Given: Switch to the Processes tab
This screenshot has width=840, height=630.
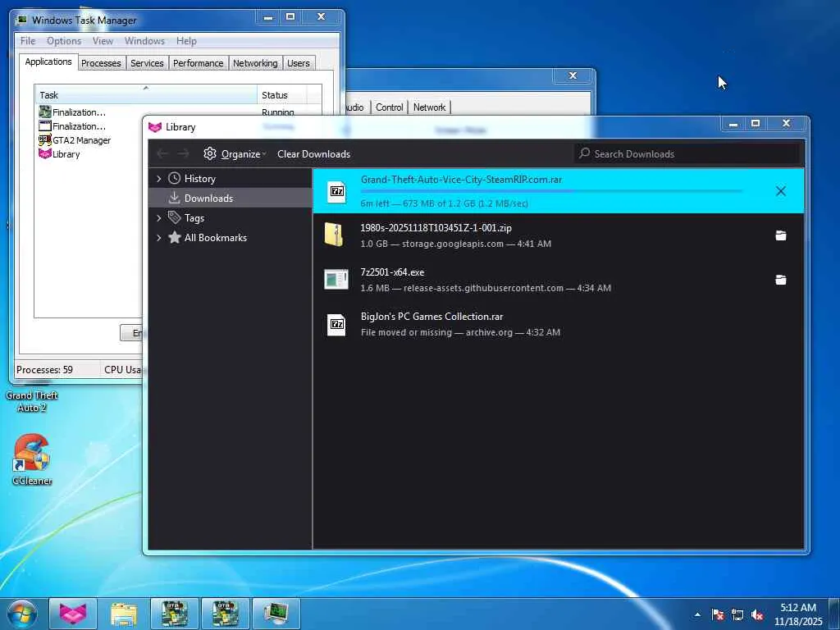Looking at the screenshot, I should point(101,63).
